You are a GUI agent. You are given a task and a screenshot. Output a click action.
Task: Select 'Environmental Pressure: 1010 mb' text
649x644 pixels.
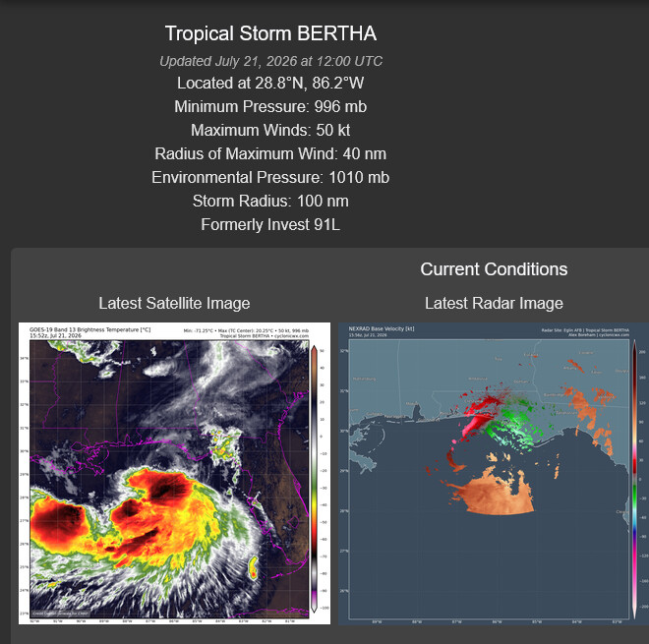click(x=270, y=177)
